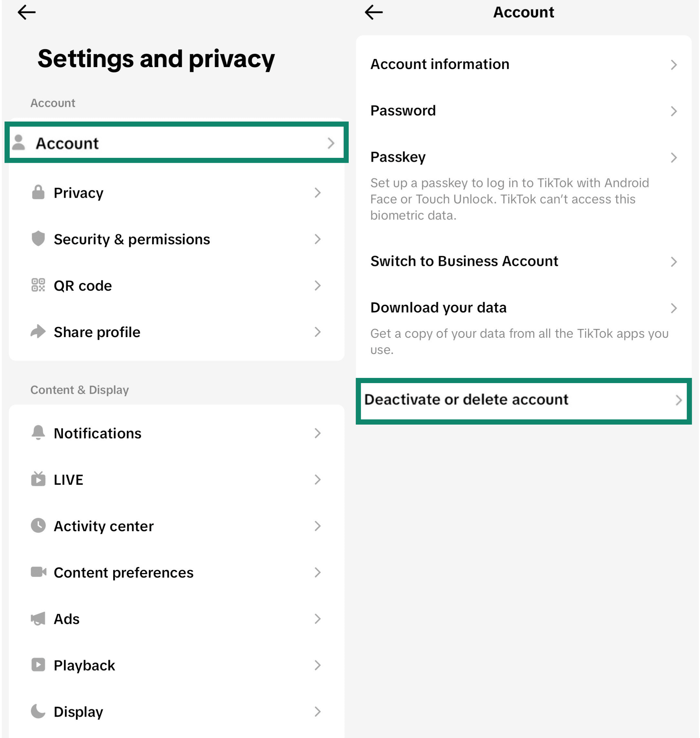Open the Switch to Business Account chevron

pos(674,262)
